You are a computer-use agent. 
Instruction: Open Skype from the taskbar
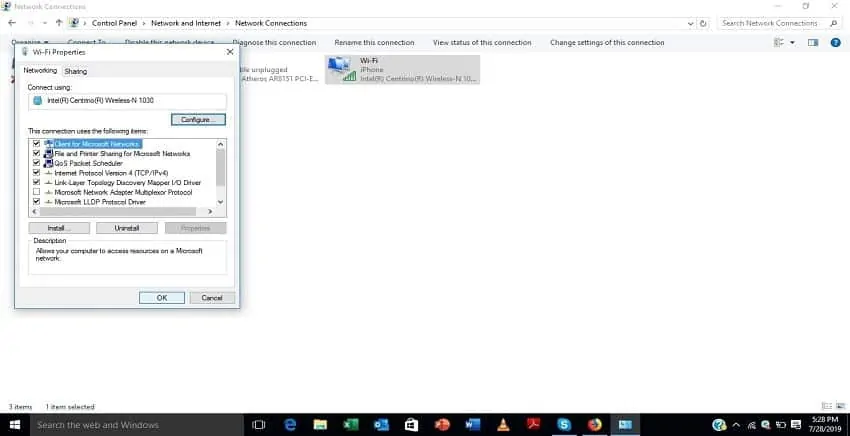(564, 425)
